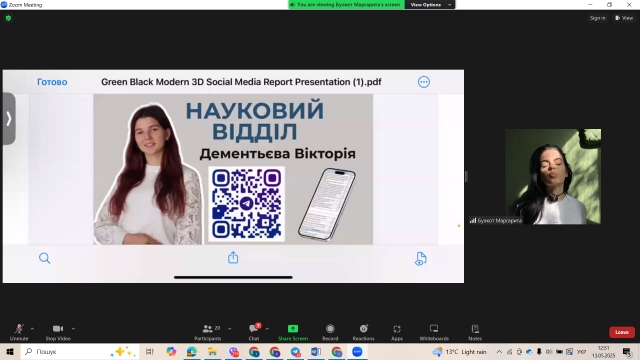
Task: Open the Notes tool
Action: click(x=475, y=332)
